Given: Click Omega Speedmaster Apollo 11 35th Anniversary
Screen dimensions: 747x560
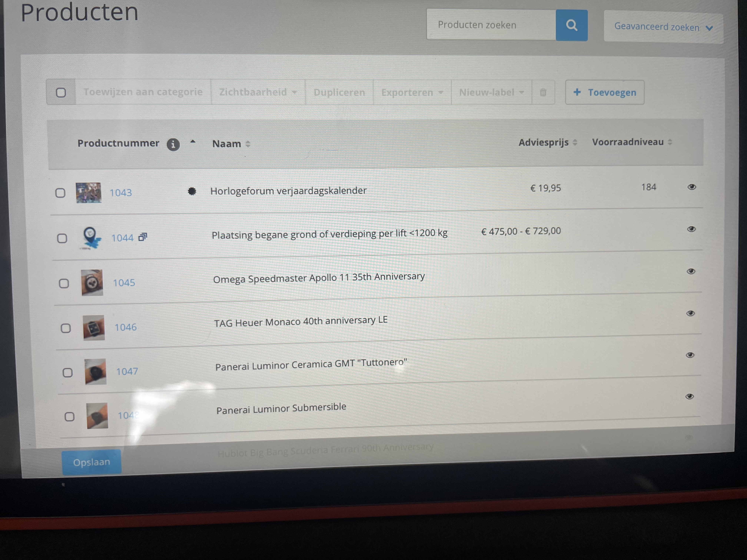Looking at the screenshot, I should tap(319, 278).
